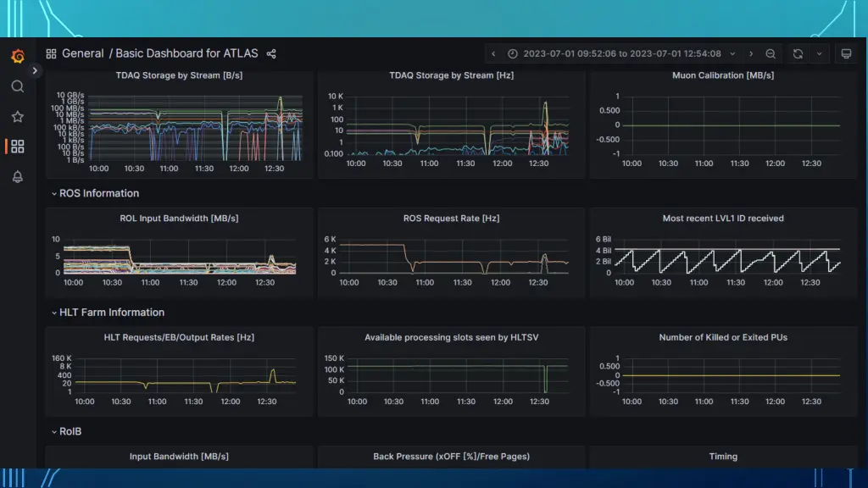Viewport: 868px width, 488px height.
Task: Collapse the HLT Farm Information row
Action: click(x=54, y=313)
